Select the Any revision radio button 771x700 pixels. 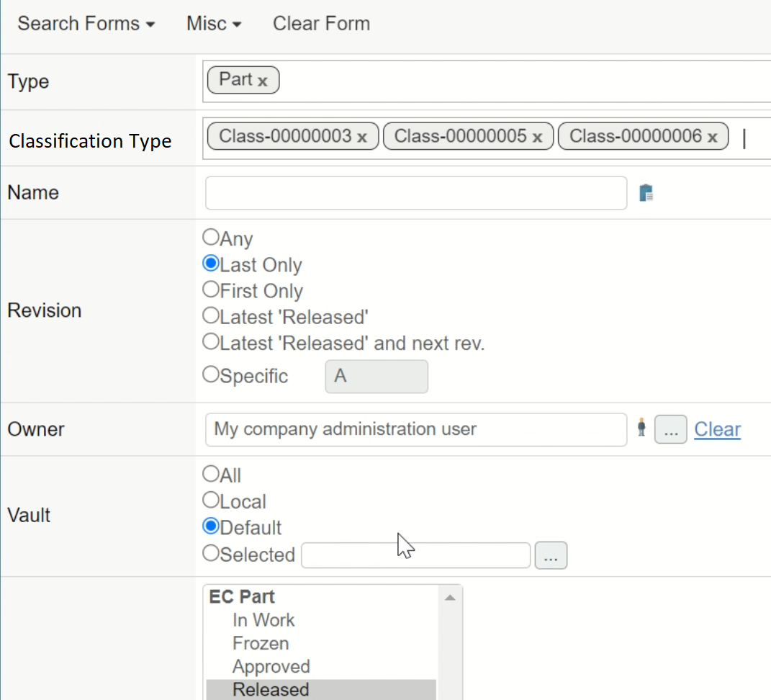[211, 237]
